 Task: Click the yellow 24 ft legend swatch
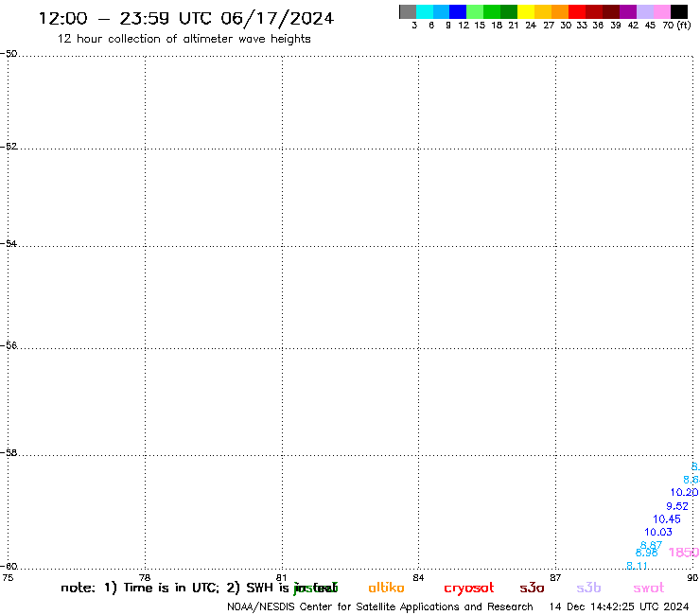tap(526, 11)
